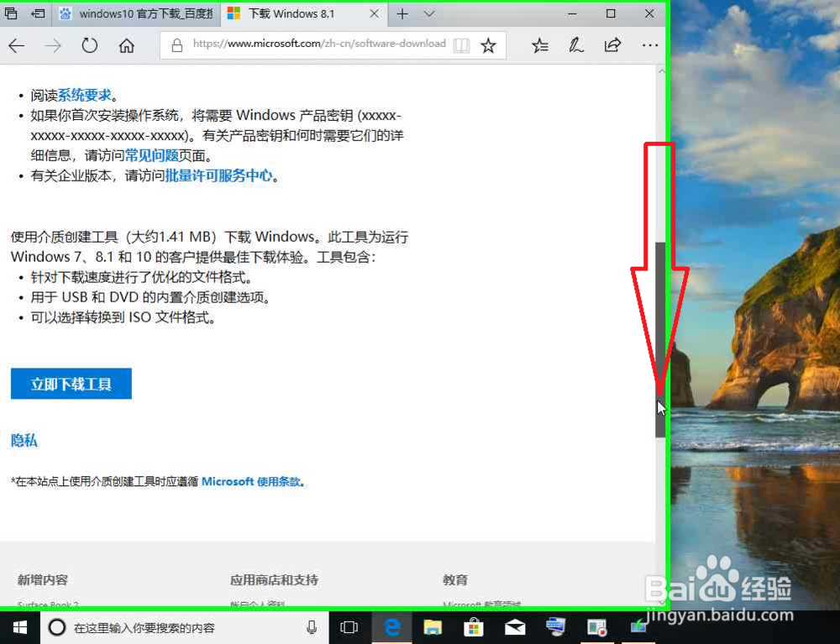Click the scrollbar up arrow
Screen dimensions: 840x644
(660, 71)
